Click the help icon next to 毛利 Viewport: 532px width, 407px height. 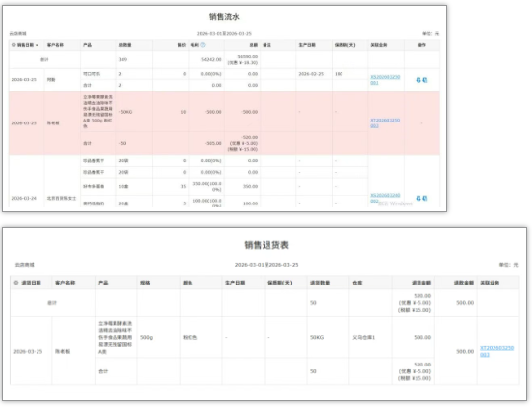pyautogui.click(x=203, y=45)
